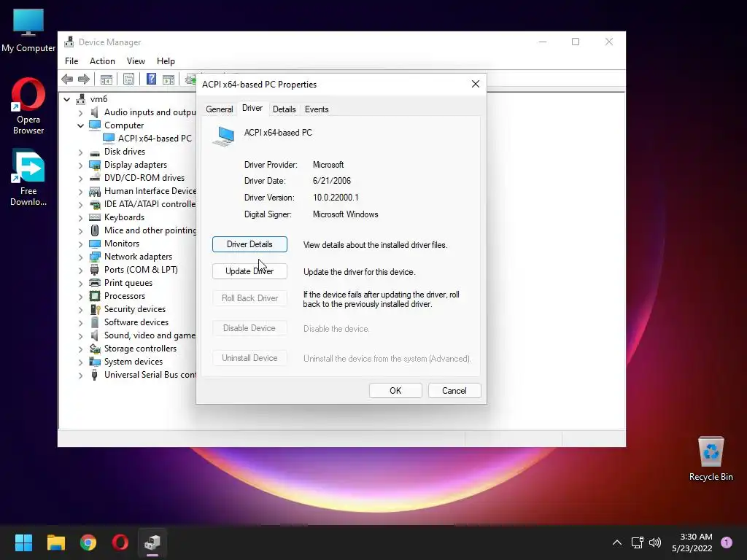Click the taskbar clock showing 3:30 AM
Image resolution: width=747 pixels, height=560 pixels.
tap(692, 542)
